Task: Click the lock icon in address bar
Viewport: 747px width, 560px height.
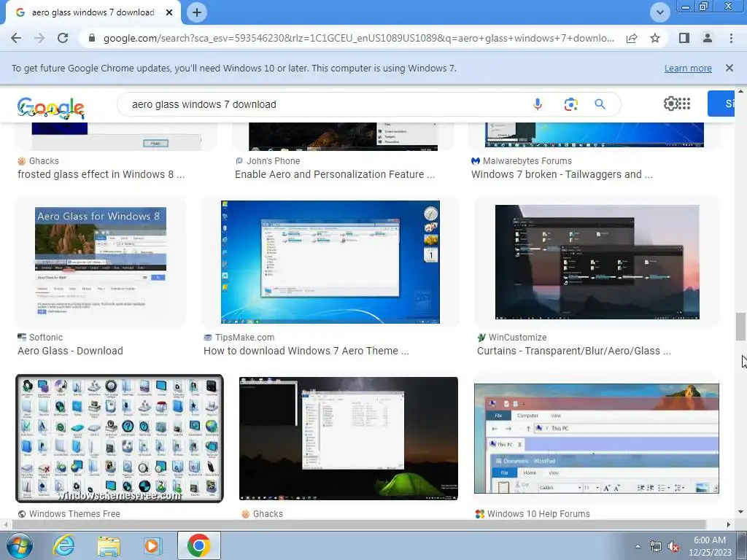Action: [92, 38]
